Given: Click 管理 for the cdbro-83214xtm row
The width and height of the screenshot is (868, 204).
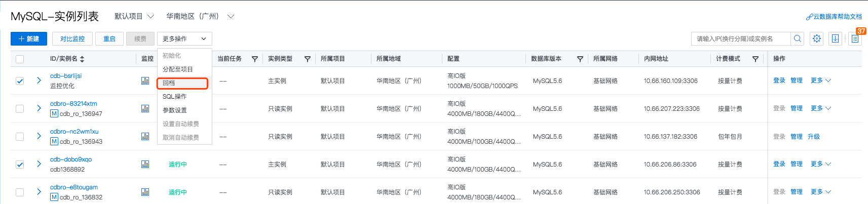Looking at the screenshot, I should tap(797, 108).
